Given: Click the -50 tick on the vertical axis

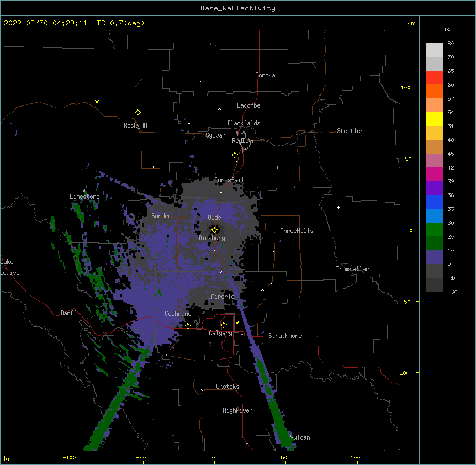Looking at the screenshot, I should [405, 302].
